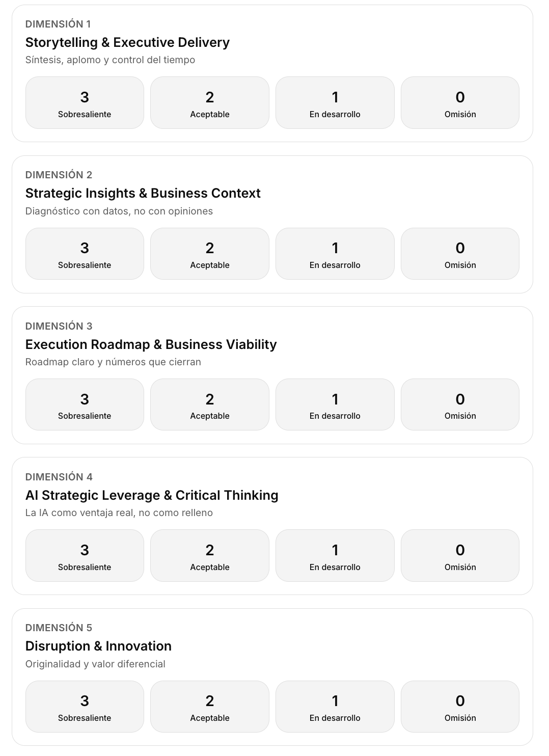
Task: Select 0 Omisión under Dimensión 5
Action: [460, 707]
